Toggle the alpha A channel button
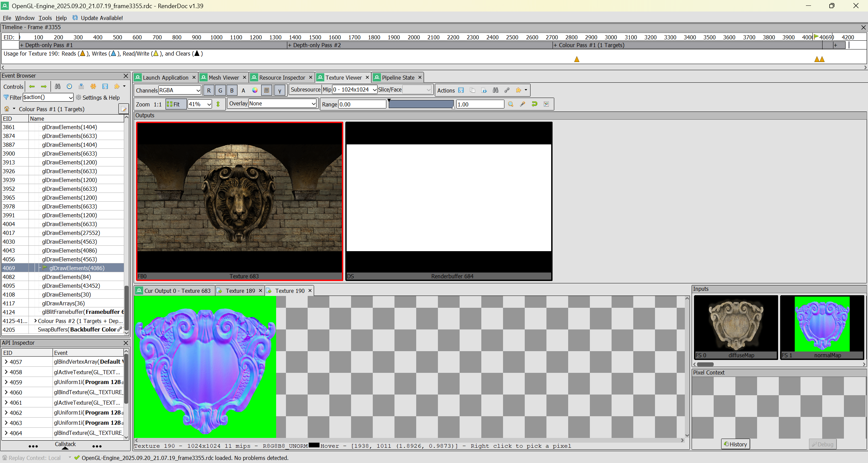This screenshot has width=868, height=463. (x=243, y=90)
